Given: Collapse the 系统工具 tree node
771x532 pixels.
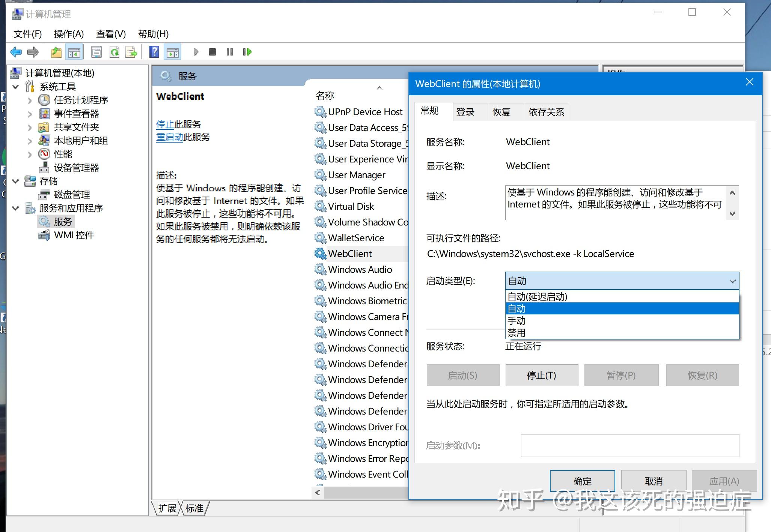Looking at the screenshot, I should click(16, 87).
